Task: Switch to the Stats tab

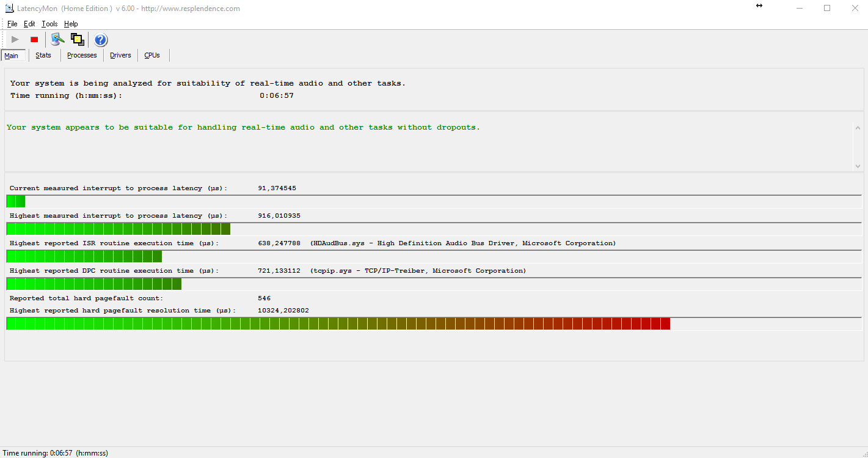Action: [x=43, y=55]
